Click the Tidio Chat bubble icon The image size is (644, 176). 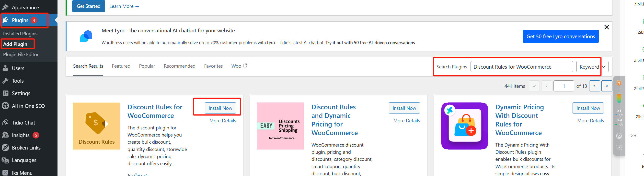coord(5,122)
